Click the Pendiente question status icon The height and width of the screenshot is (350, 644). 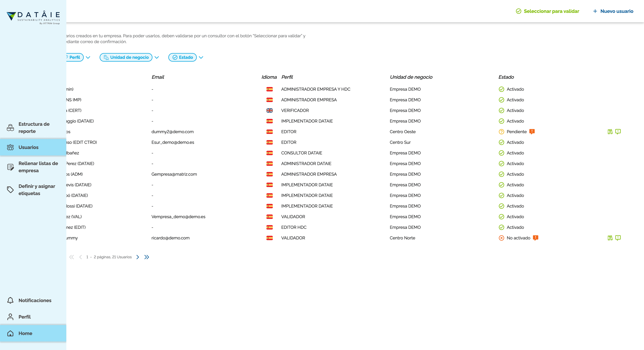click(501, 132)
